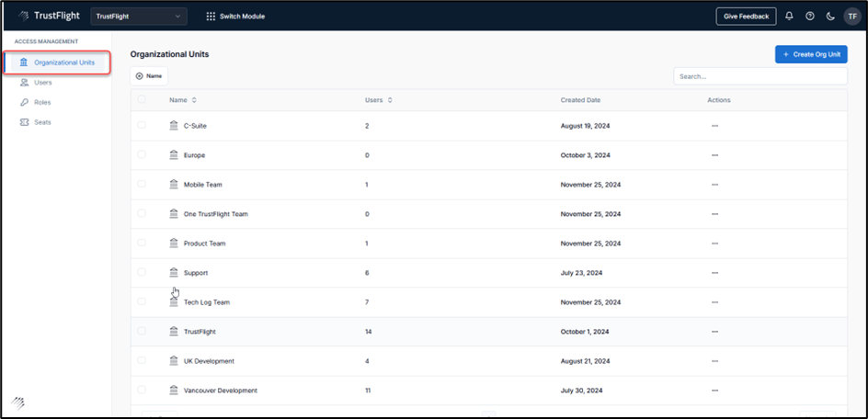Click the building icon next to Mobile Team
The height and width of the screenshot is (419, 868).
point(174,185)
